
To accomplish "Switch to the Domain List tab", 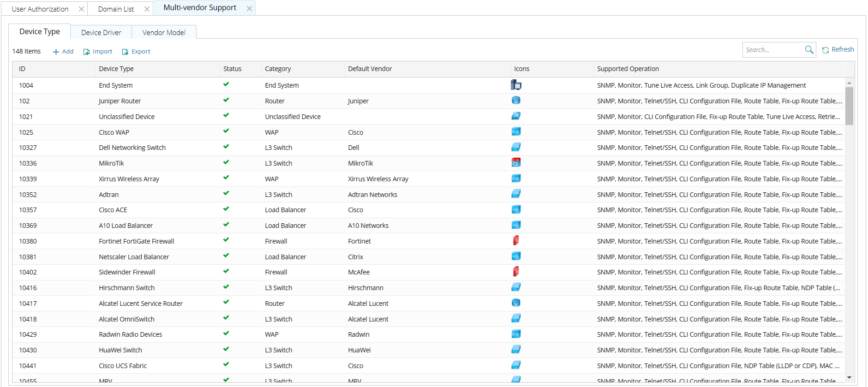I will click(116, 9).
